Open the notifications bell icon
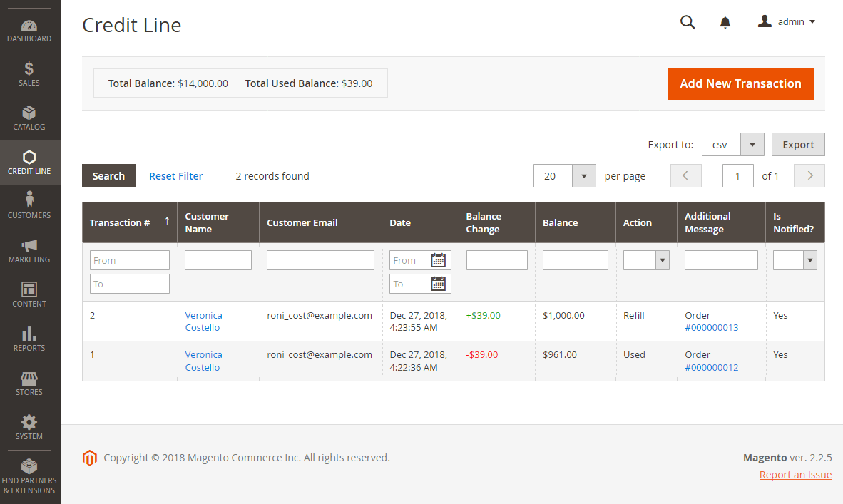The height and width of the screenshot is (504, 843). 725,23
